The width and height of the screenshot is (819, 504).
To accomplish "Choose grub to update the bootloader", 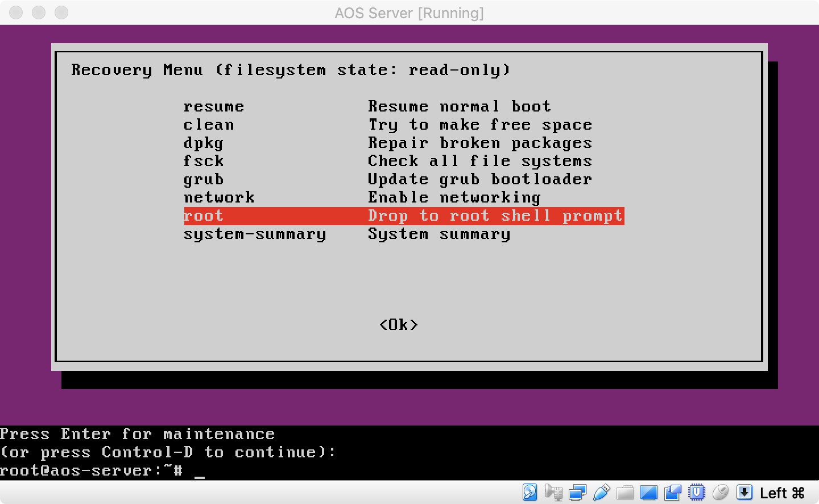I will pos(204,179).
